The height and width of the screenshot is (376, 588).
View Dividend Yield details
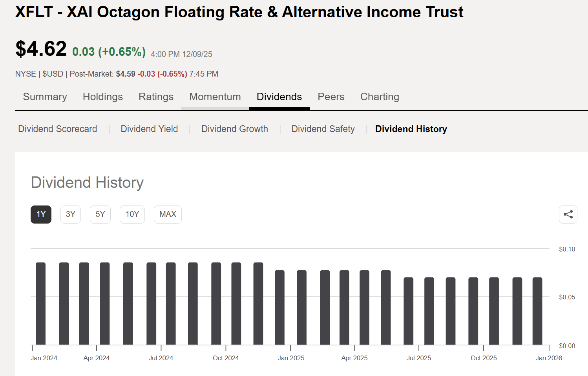point(149,129)
